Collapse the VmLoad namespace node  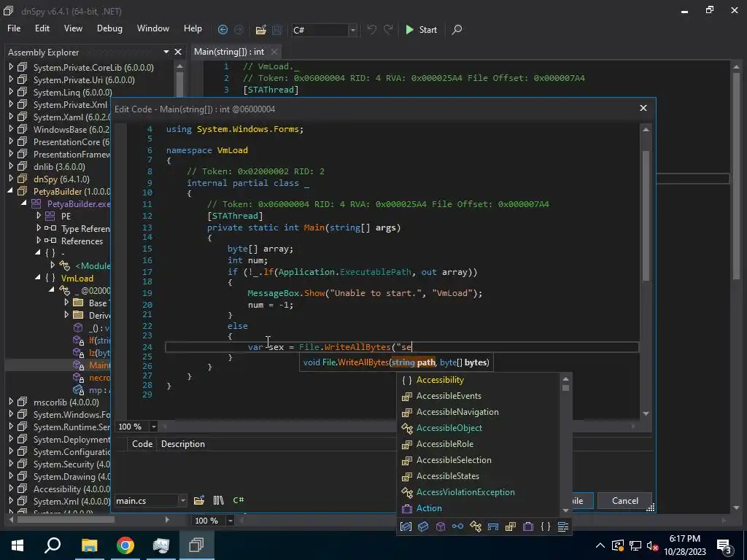[x=38, y=278]
